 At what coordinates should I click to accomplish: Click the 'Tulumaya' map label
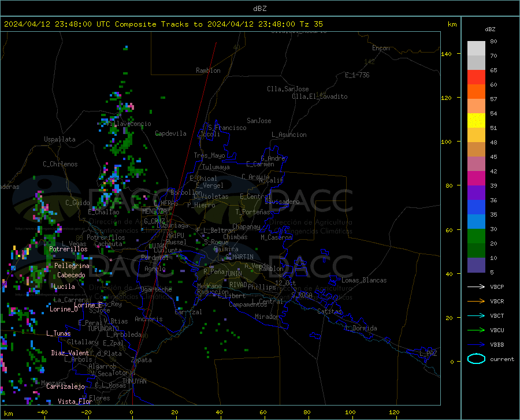point(216,167)
